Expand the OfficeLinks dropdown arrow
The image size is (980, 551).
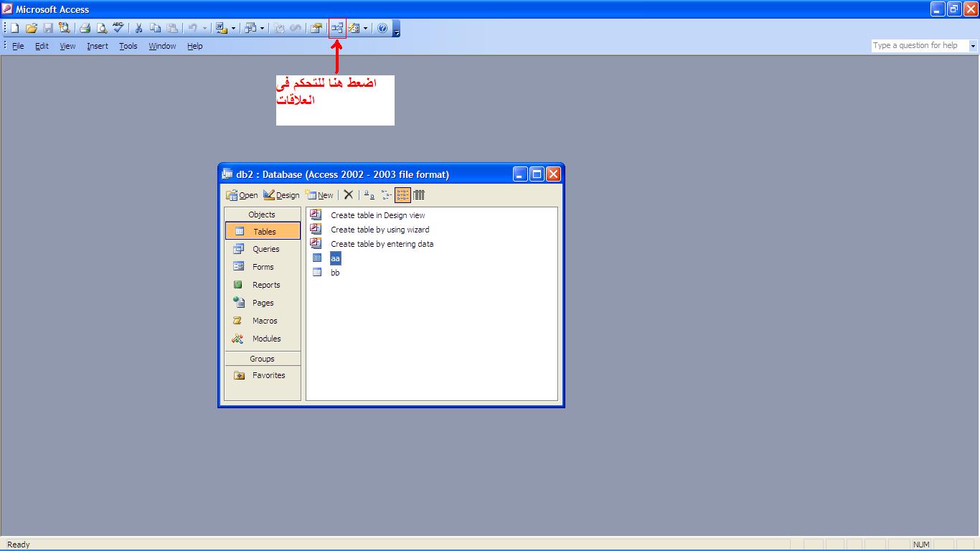(233, 29)
